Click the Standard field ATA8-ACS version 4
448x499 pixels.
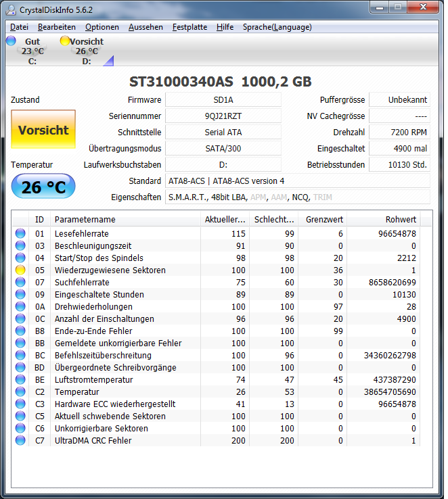click(x=298, y=181)
